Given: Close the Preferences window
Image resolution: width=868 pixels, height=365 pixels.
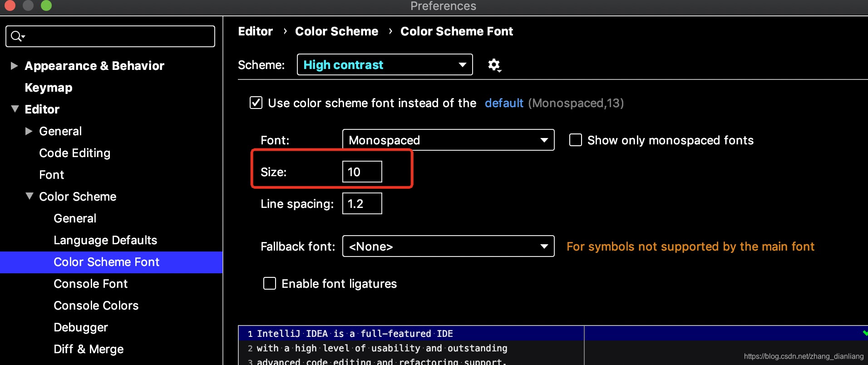Looking at the screenshot, I should [10, 5].
